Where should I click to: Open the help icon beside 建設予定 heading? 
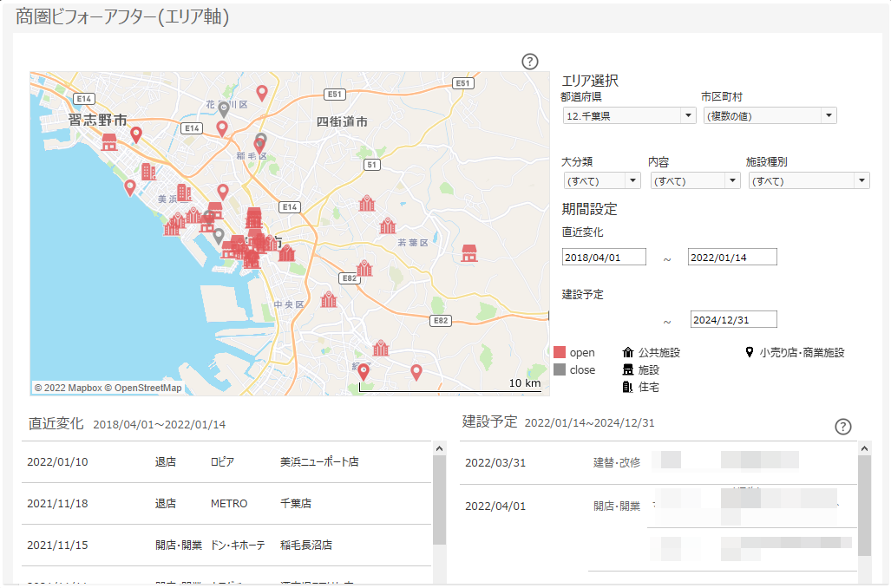(842, 427)
